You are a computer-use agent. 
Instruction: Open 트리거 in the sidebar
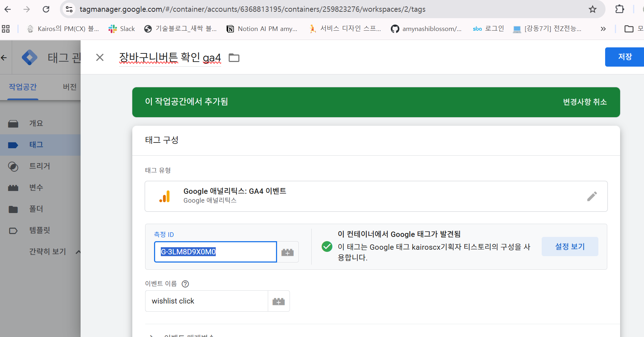click(40, 166)
